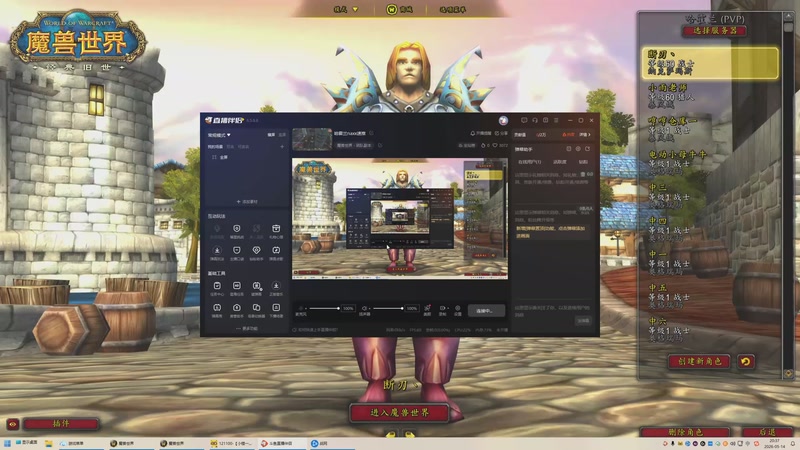Expand the 详情 chevron in the contribution panel
This screenshot has width=800, height=450.
(585, 135)
